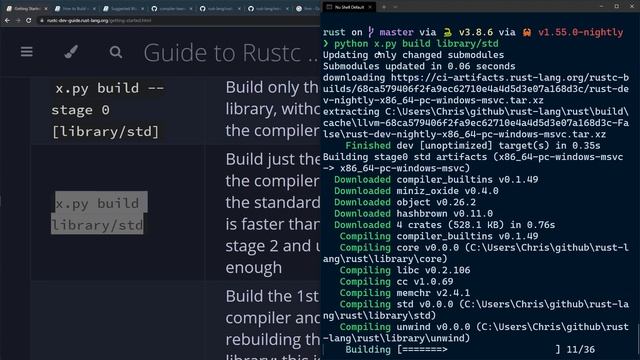Close the first GitHub browser tab
The width and height of the screenshot is (640, 360).
(191, 9)
